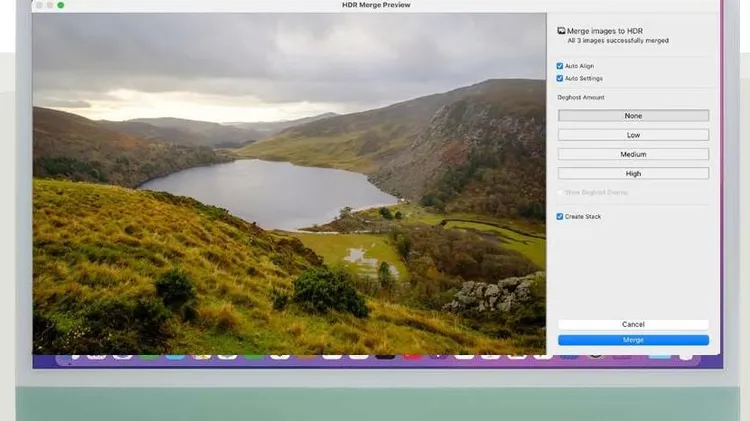Pick High deghost amount

click(x=633, y=173)
